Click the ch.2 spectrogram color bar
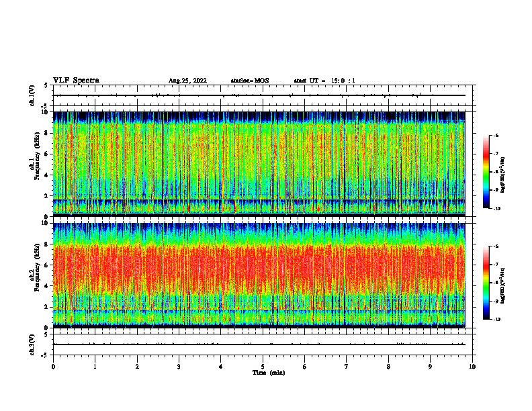 click(x=486, y=283)
